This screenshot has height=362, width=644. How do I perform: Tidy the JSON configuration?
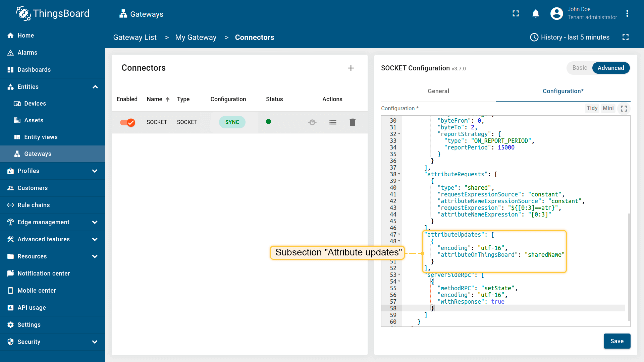click(x=592, y=108)
